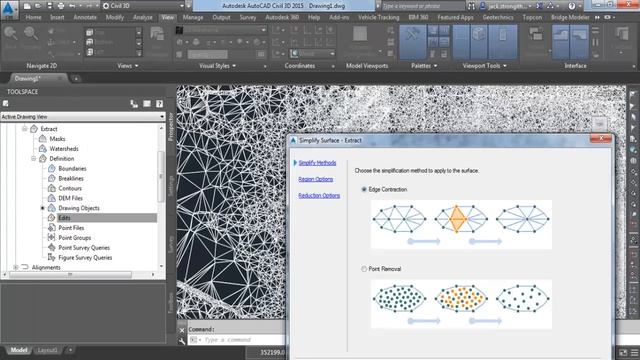The image size is (640, 360).
Task: Open the Insert ribbon tab
Action: tap(57, 18)
